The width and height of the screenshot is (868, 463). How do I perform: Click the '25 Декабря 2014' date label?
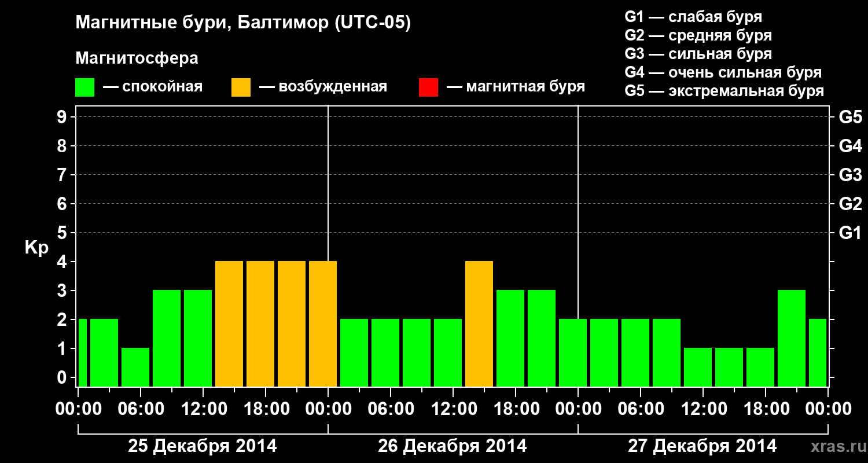[x=203, y=446]
